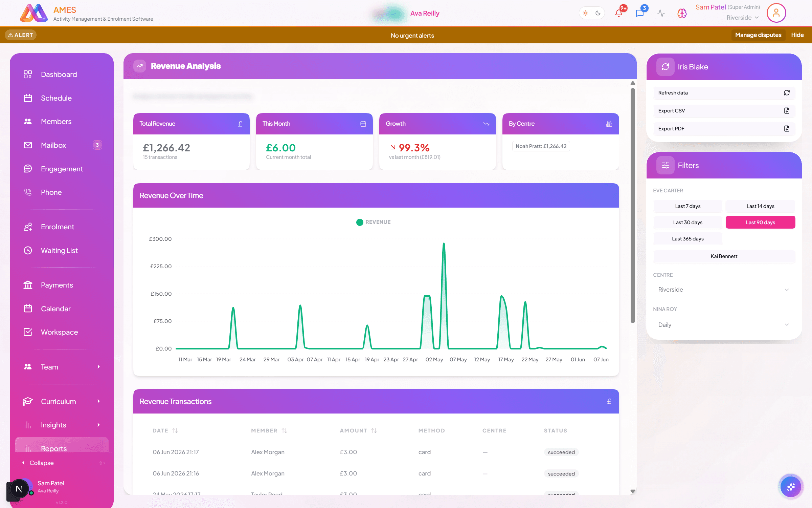The width and height of the screenshot is (812, 508).
Task: Open the AI brain icon
Action: point(682,13)
